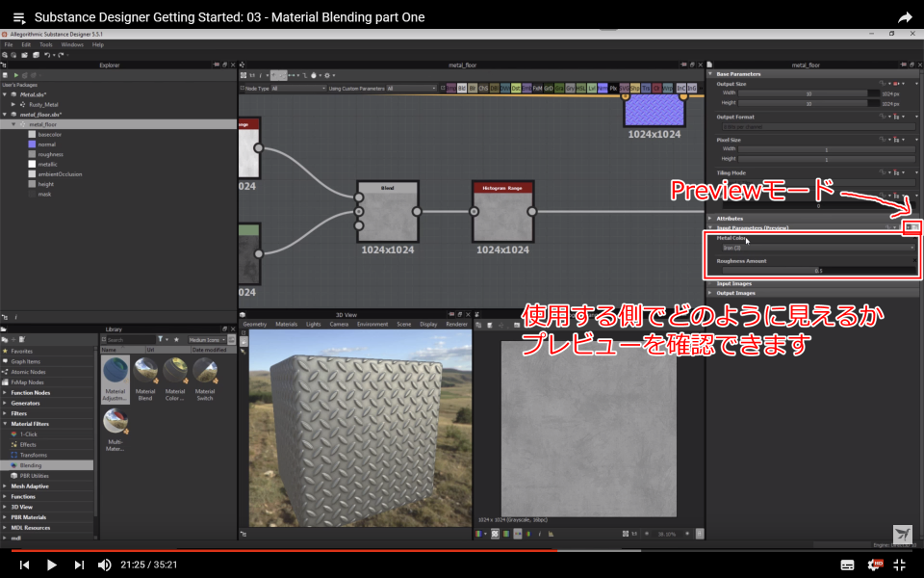Select the ambientOcclusion output

tap(60, 174)
